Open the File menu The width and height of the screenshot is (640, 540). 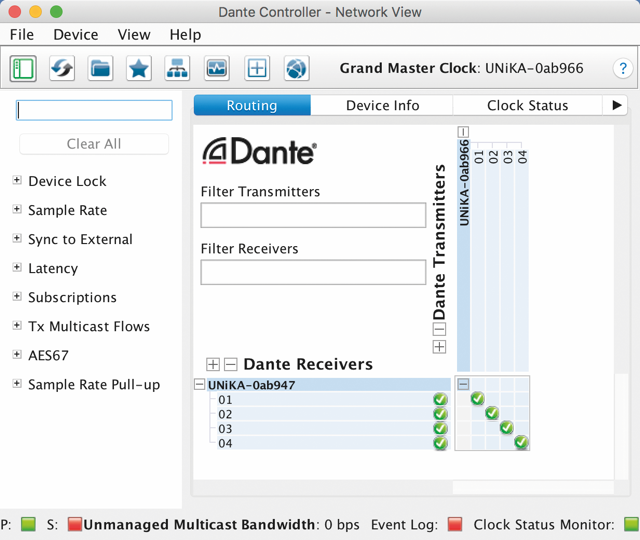[22, 35]
